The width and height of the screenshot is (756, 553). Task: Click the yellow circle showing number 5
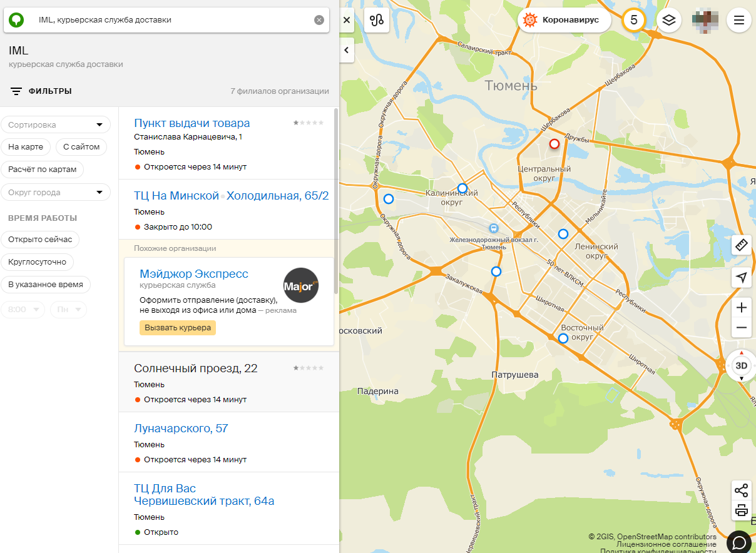point(634,20)
